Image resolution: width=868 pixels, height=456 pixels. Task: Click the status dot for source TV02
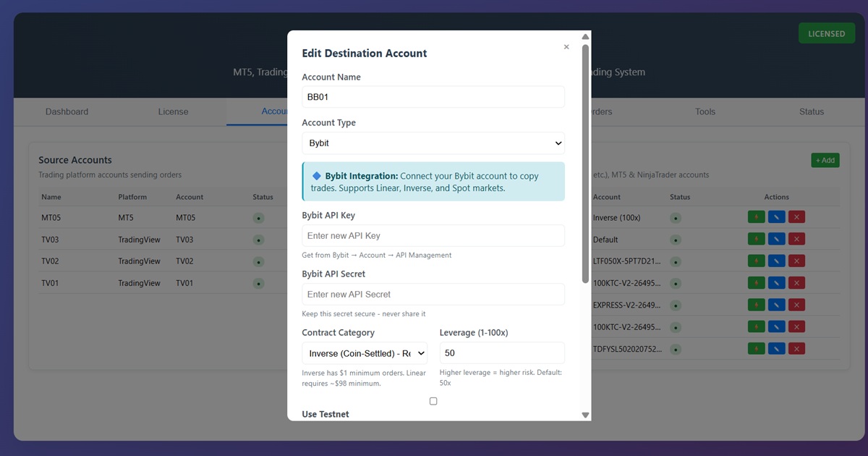[259, 261]
